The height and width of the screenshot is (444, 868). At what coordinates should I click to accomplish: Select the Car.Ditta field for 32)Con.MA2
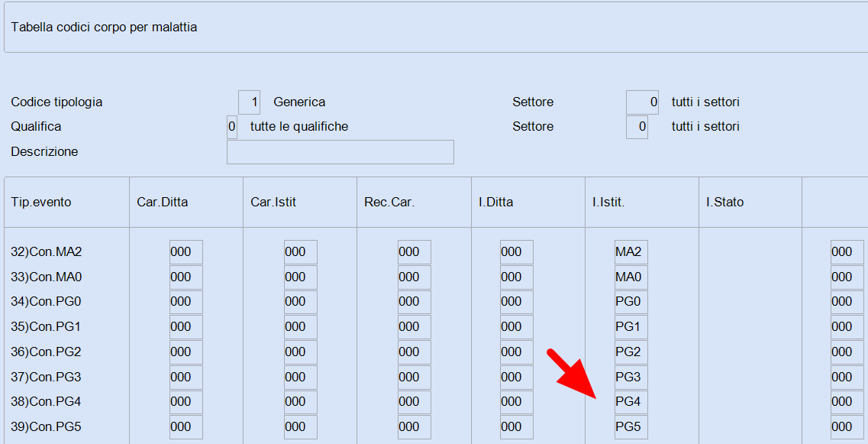(x=186, y=252)
